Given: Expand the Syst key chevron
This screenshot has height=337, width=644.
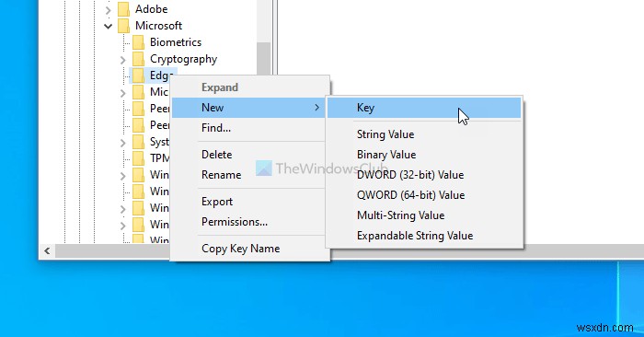Looking at the screenshot, I should (x=122, y=143).
